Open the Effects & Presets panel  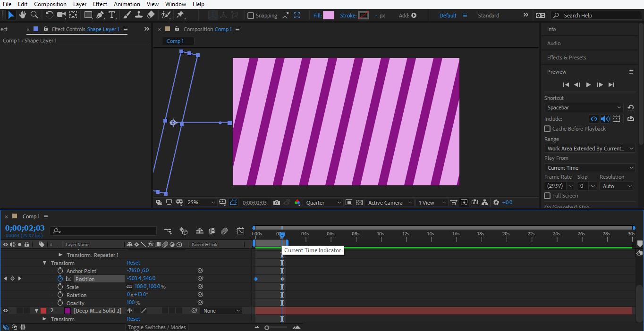coord(567,58)
